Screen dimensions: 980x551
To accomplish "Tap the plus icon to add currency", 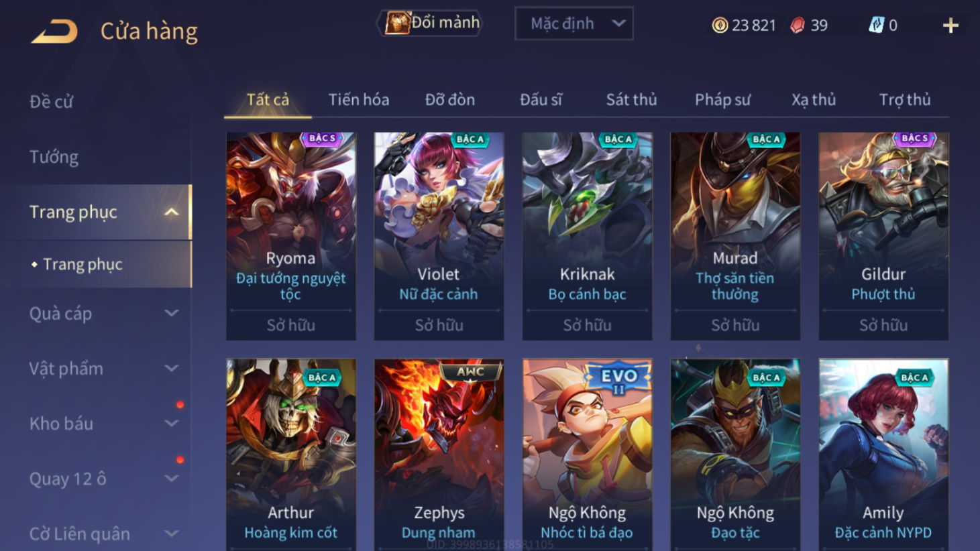I will 950,25.
